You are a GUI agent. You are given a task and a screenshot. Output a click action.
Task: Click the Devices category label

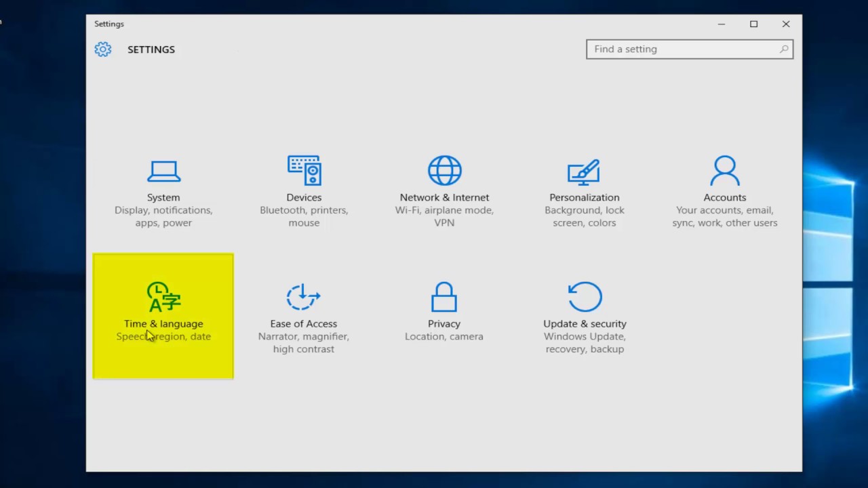tap(304, 197)
